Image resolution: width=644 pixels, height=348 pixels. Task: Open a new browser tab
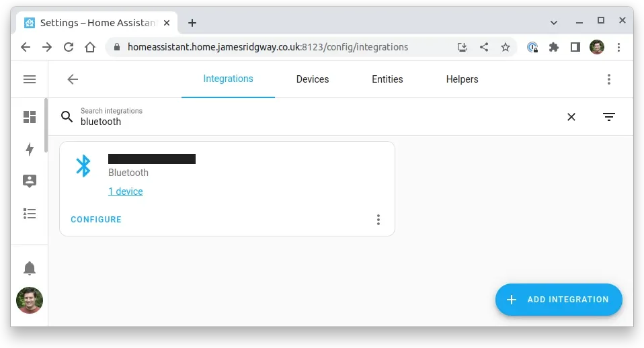tap(192, 23)
